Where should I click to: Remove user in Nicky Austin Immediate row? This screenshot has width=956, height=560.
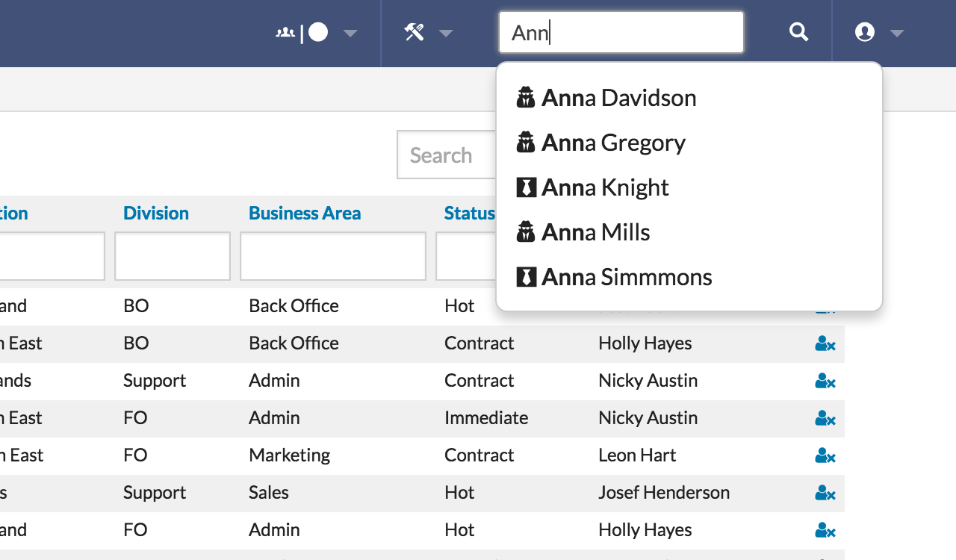click(825, 418)
